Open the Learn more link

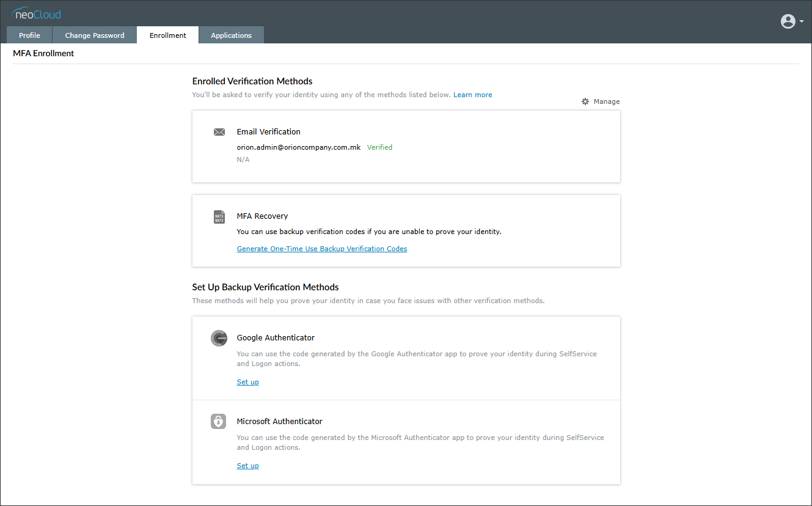coord(472,95)
